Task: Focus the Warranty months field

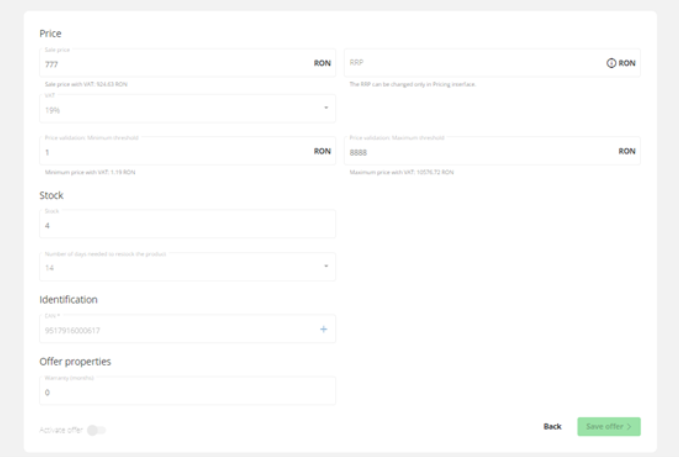Action: pos(186,392)
